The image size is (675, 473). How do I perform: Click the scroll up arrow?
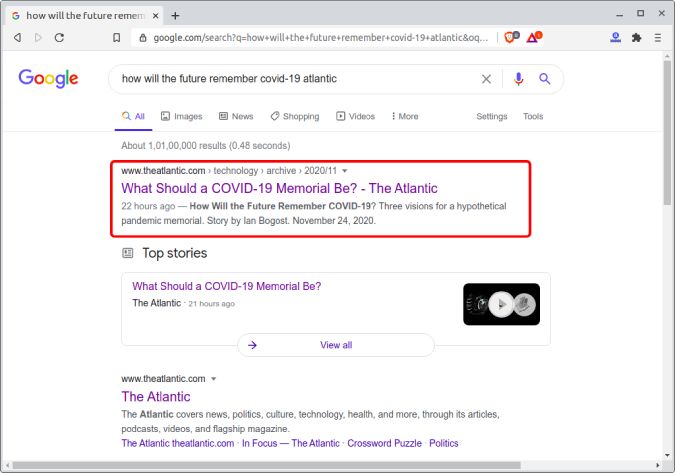tap(667, 56)
